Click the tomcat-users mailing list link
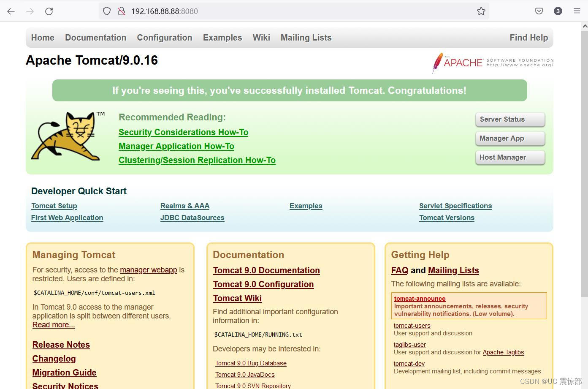This screenshot has height=389, width=588. pyautogui.click(x=412, y=326)
